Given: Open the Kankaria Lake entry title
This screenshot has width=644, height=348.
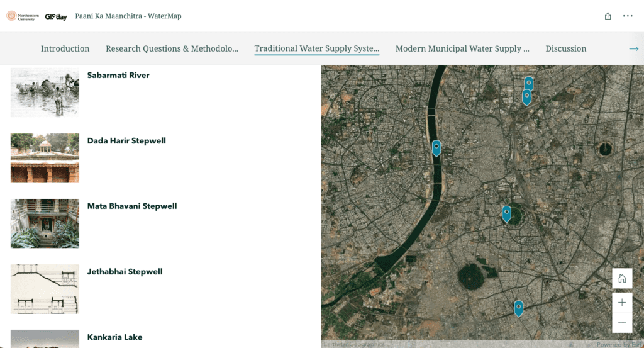Looking at the screenshot, I should click(114, 337).
